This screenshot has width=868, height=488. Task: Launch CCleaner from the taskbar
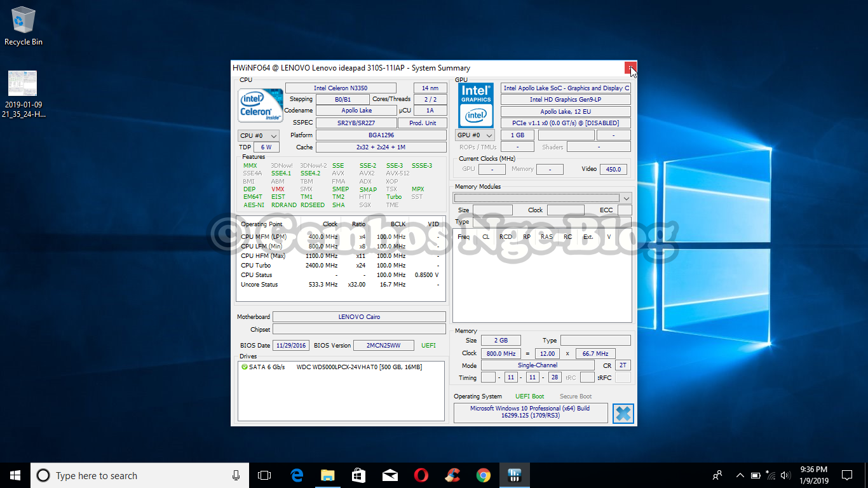(452, 475)
